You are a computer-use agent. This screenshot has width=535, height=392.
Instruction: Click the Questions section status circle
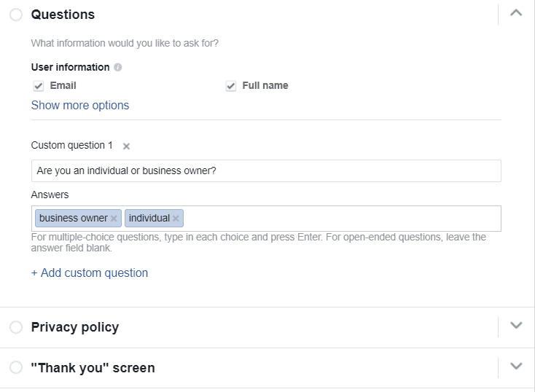(x=16, y=15)
